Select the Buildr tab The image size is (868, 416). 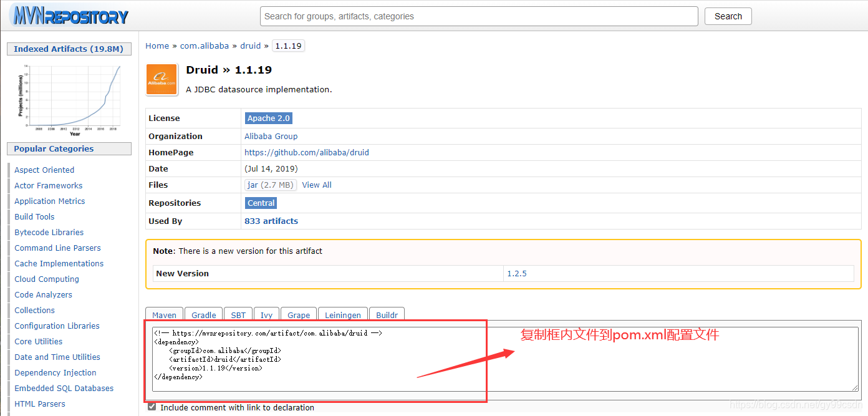[387, 315]
